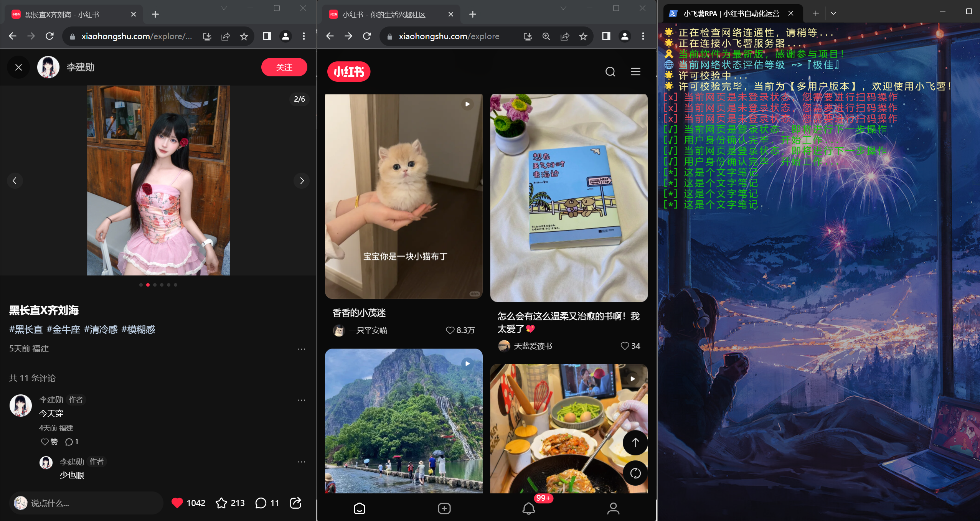The image size is (980, 521).
Task: Install the page using the middle browser's download icon
Action: click(528, 36)
